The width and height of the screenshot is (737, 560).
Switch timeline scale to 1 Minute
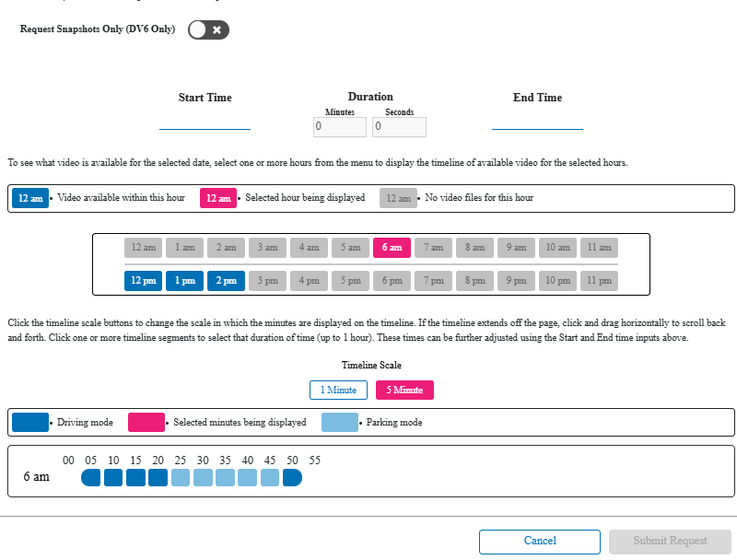coord(338,391)
